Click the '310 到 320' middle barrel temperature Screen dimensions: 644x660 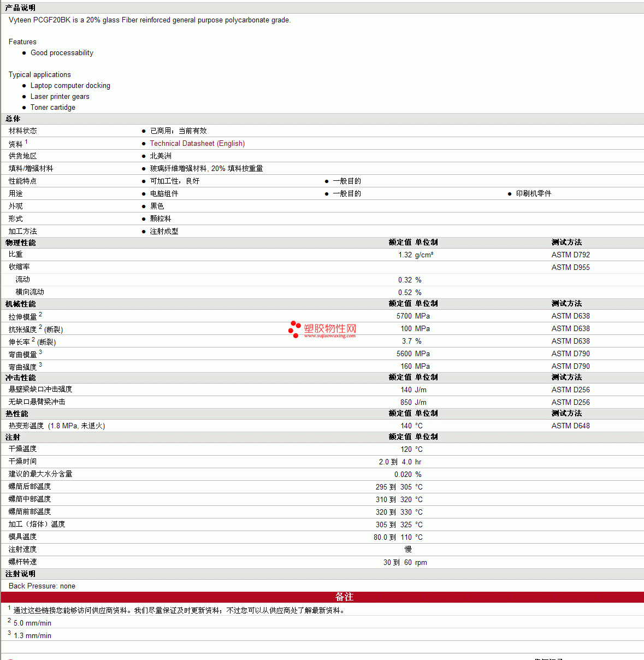[x=394, y=499]
